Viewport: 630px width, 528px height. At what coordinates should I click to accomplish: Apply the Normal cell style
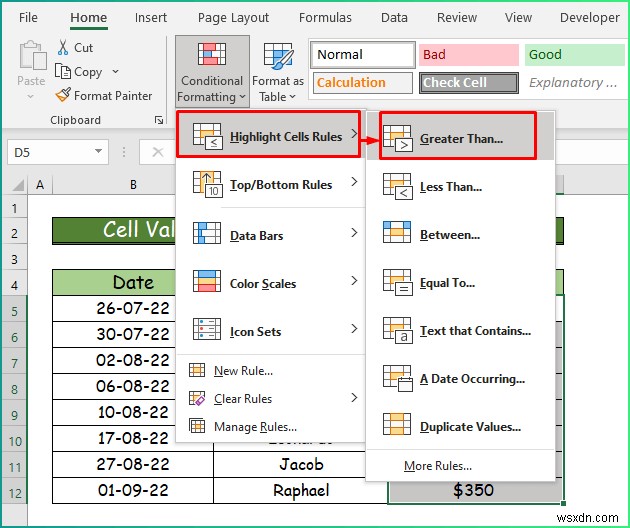pyautogui.click(x=363, y=55)
